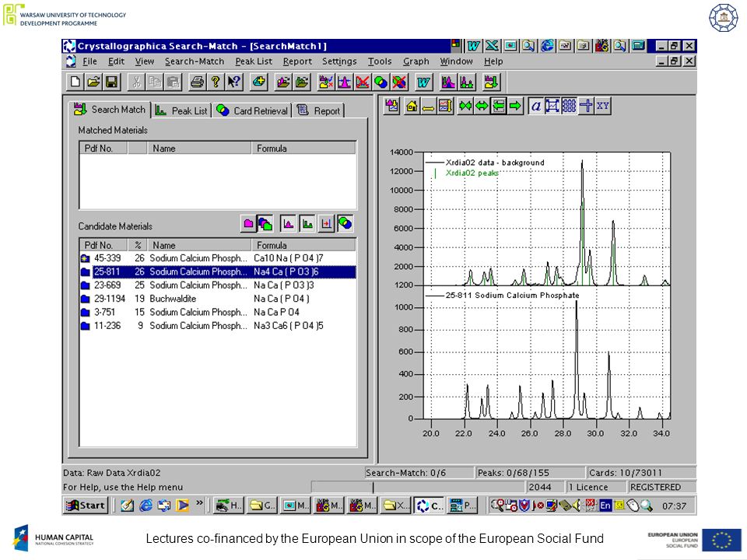Toggle the overlapping circles candidate filter button

(x=345, y=223)
